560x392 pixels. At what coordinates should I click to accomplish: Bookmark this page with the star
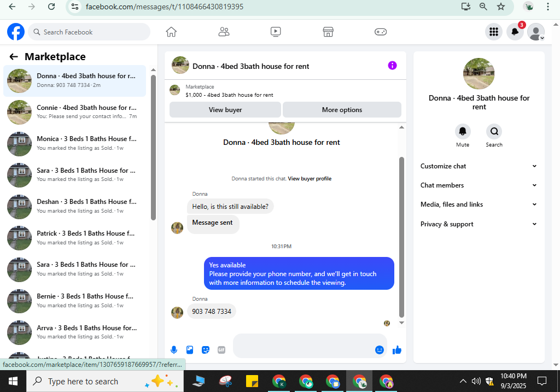point(501,7)
